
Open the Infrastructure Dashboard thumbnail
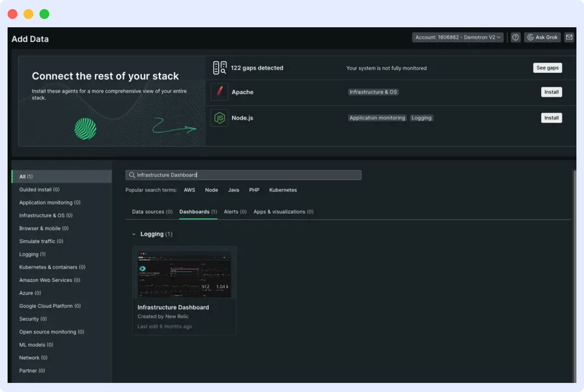pyautogui.click(x=184, y=274)
